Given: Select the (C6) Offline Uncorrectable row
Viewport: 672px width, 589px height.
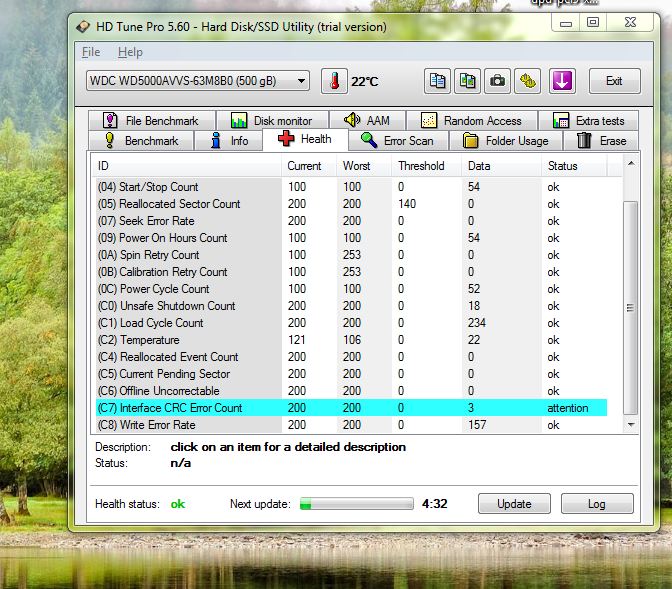Looking at the screenshot, I should tap(351, 391).
